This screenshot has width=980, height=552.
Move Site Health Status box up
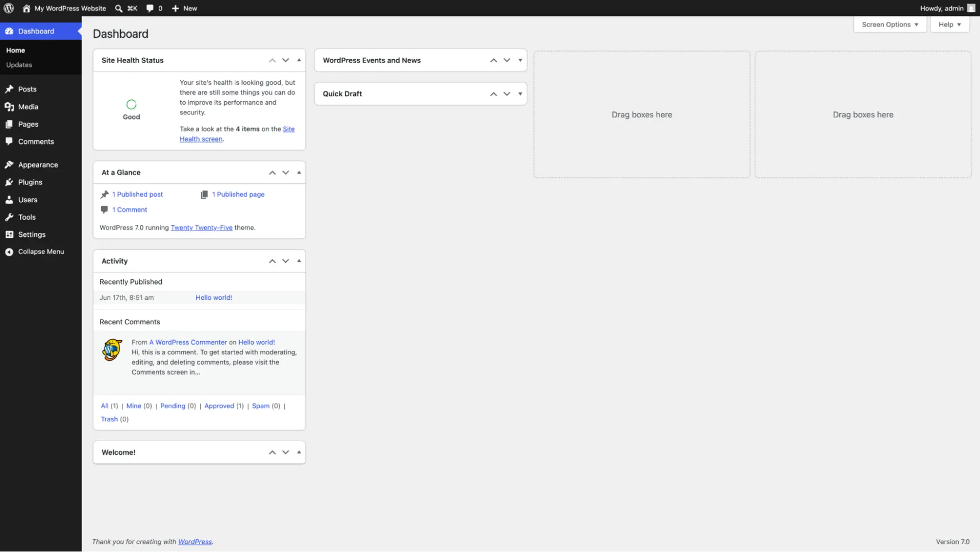coord(273,60)
